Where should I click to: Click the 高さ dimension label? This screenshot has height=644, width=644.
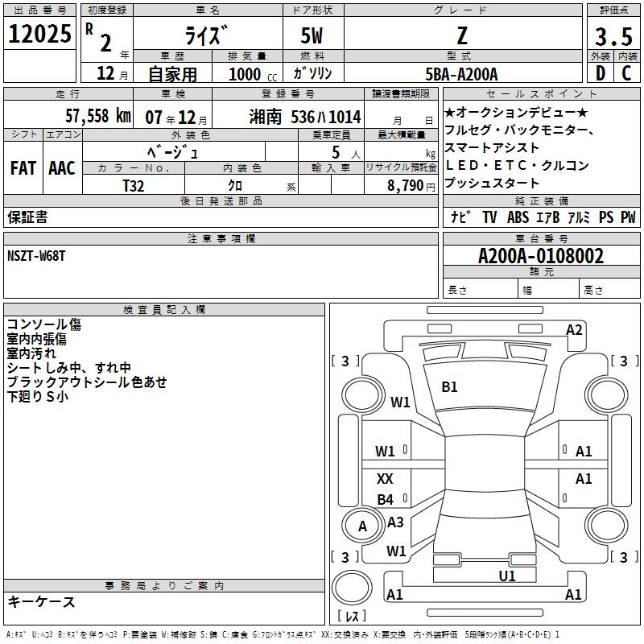click(x=593, y=291)
